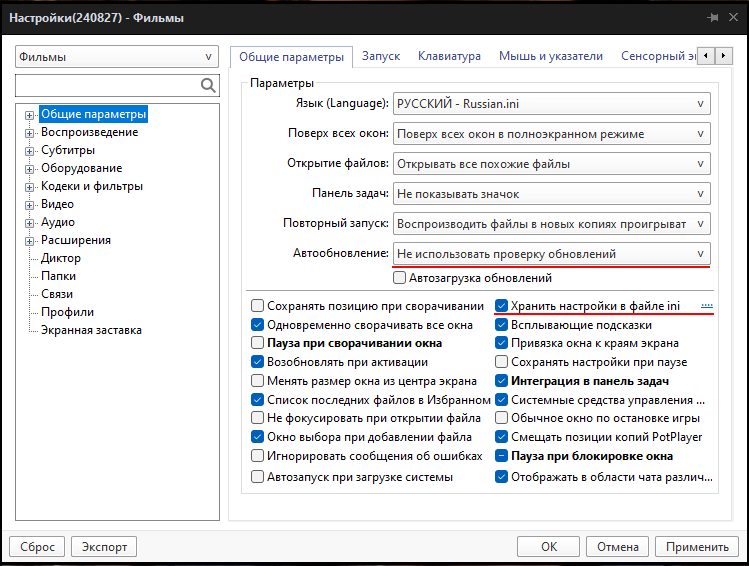Toggle Сохранять позицию при сворачивании checkbox
The height and width of the screenshot is (566, 749).
(258, 306)
